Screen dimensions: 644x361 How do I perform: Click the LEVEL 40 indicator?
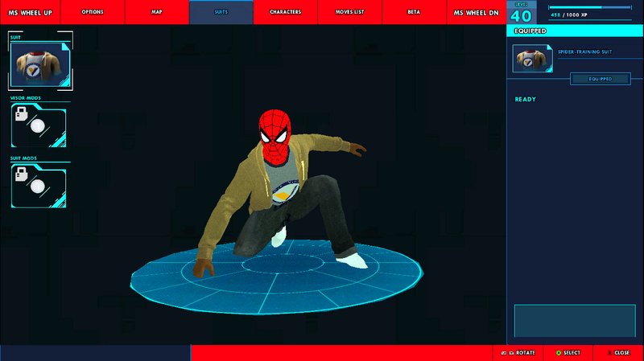(x=521, y=13)
